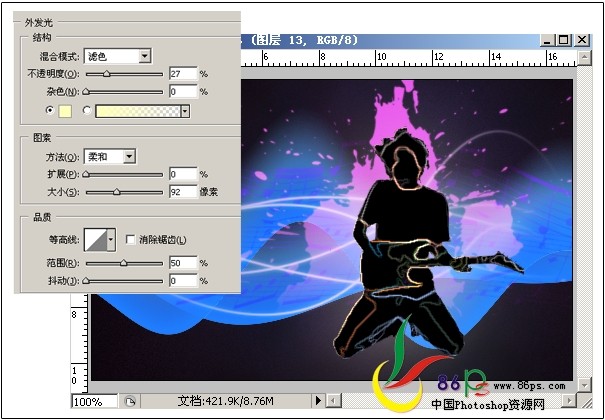The image size is (605, 420).
Task: Open the 方法 technique dropdown showing 柔和
Action: coord(110,157)
